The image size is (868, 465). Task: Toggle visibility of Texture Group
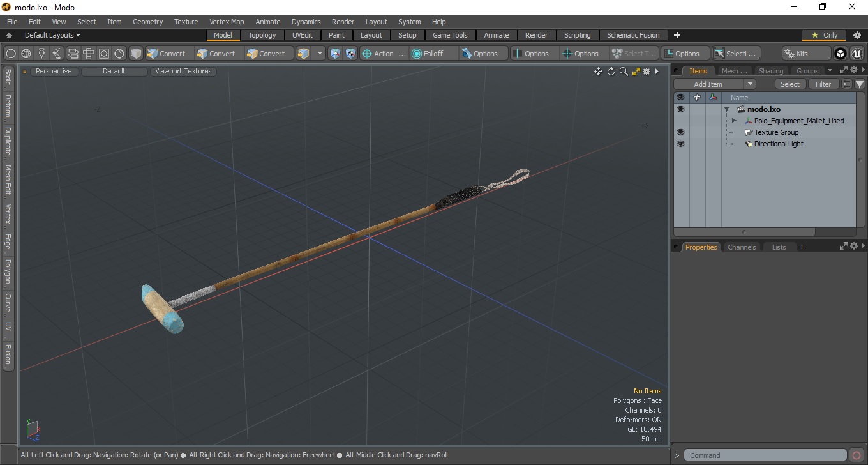tap(680, 132)
